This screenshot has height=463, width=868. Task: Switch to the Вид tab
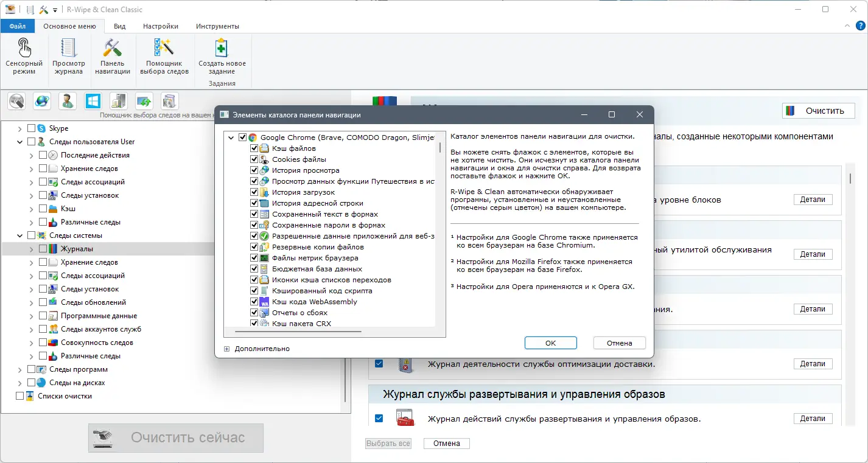[120, 26]
